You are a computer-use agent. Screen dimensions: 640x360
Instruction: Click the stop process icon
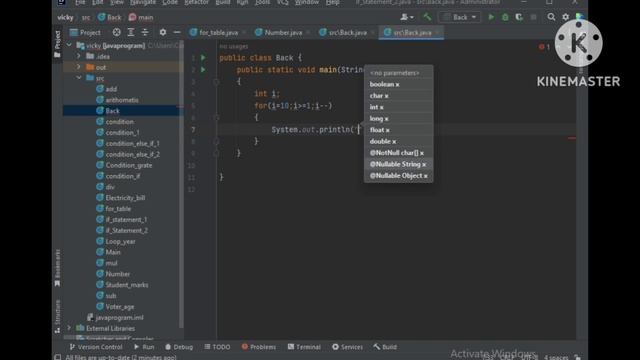[533, 17]
